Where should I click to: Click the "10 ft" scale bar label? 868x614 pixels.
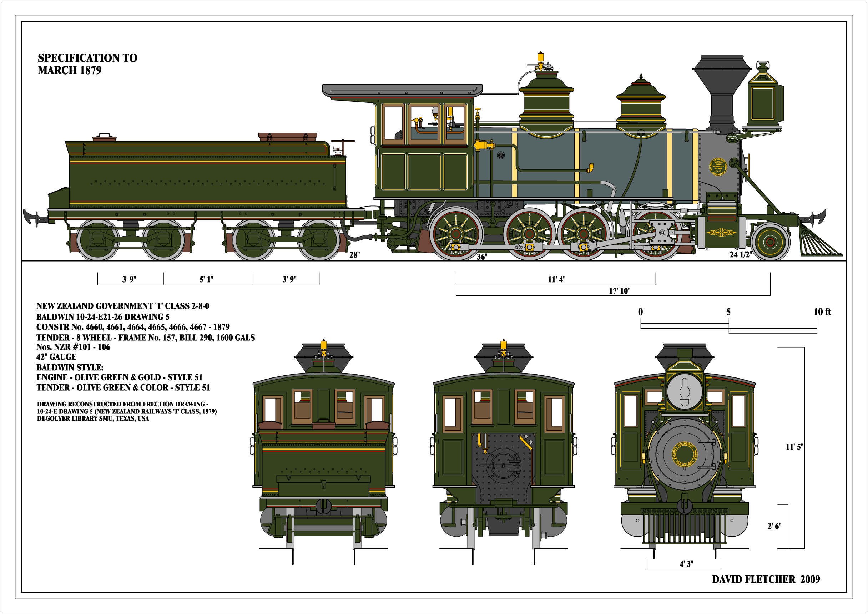coord(822,312)
